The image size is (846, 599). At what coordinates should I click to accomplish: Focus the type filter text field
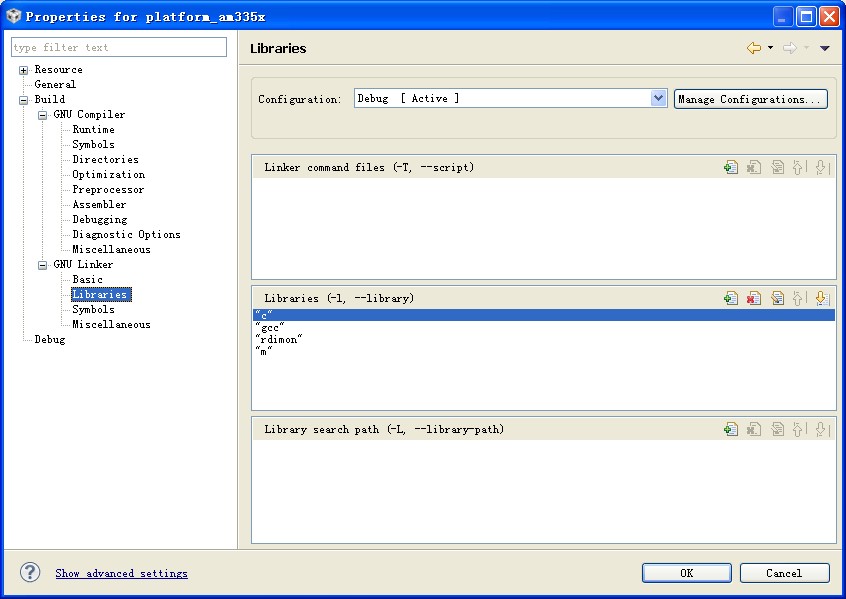click(119, 47)
